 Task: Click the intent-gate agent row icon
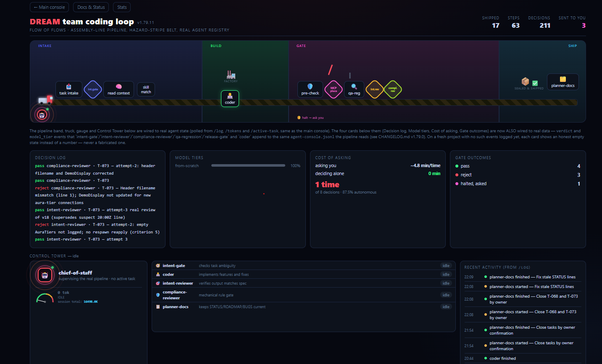[158, 266]
